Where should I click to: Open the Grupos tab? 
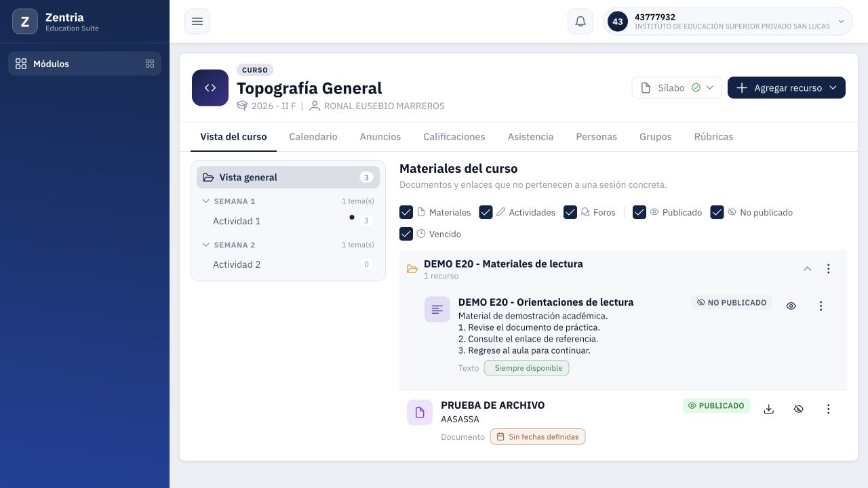click(x=656, y=136)
